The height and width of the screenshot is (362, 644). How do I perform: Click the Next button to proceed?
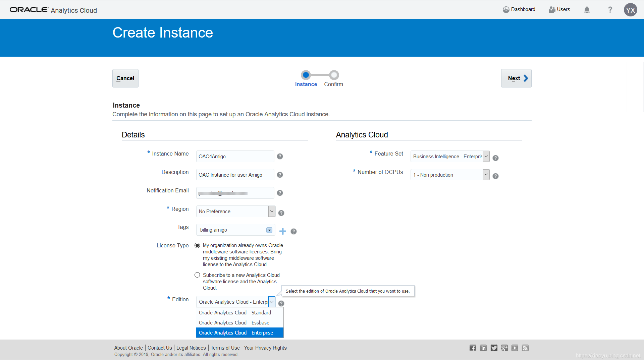pos(516,78)
